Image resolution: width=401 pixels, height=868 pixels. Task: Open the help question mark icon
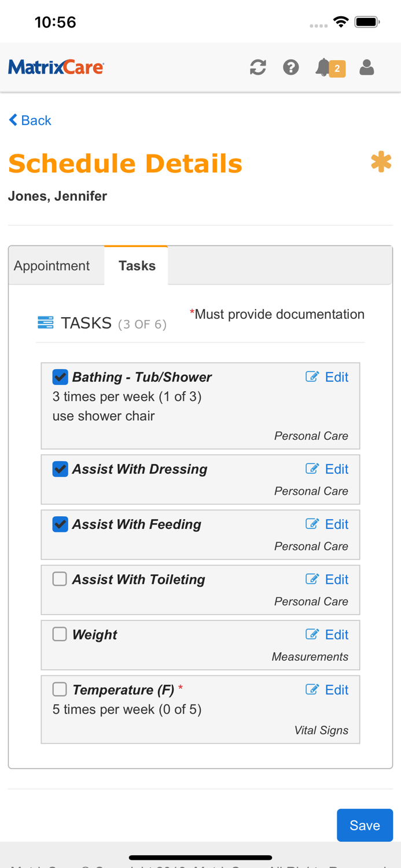click(291, 67)
